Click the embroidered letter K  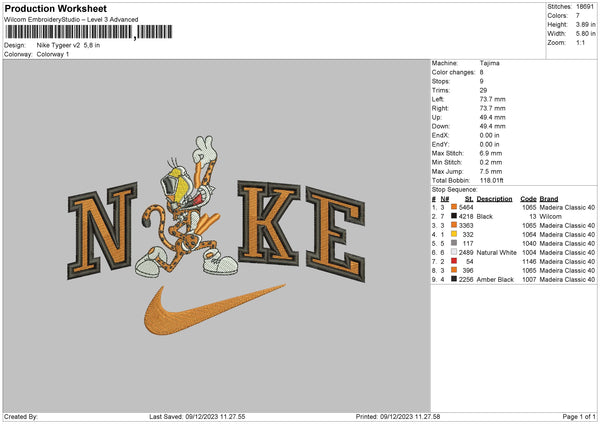coord(269,223)
